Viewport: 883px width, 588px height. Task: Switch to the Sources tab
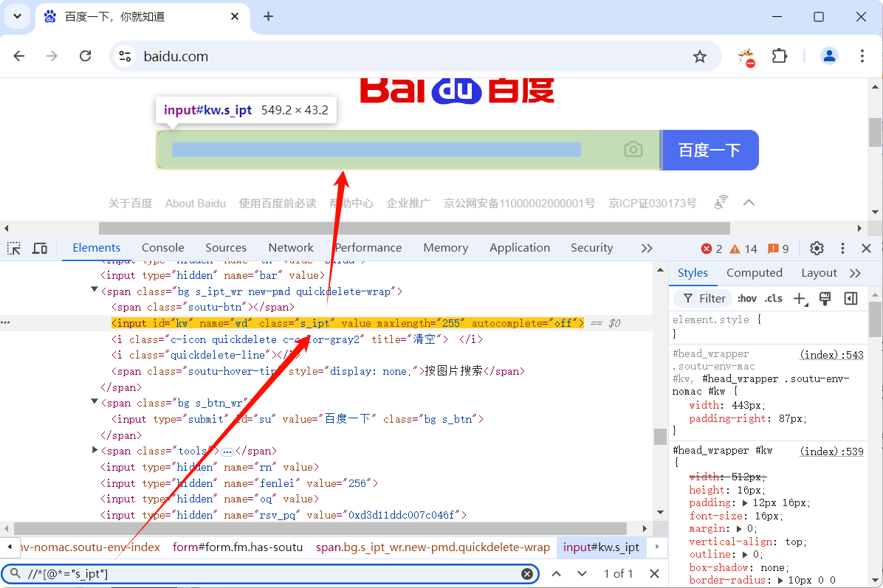coord(226,248)
